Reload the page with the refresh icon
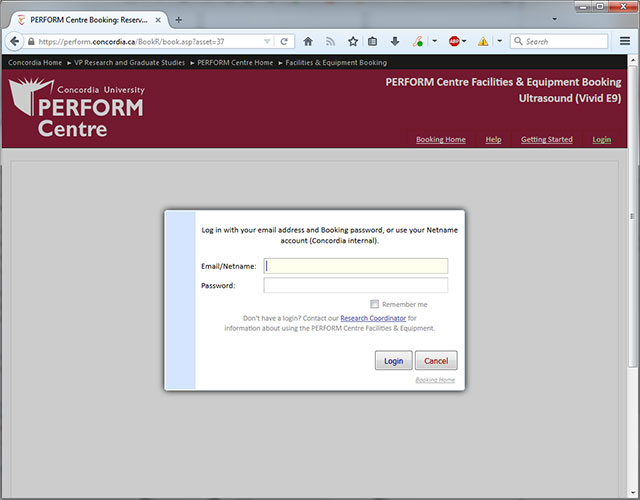This screenshot has width=640, height=500. click(284, 42)
